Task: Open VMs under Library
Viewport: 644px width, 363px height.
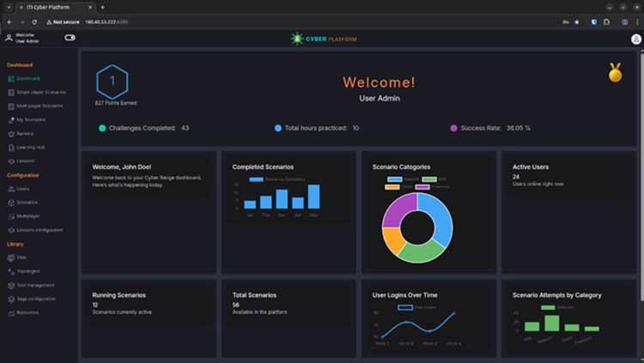Action: 17,257
